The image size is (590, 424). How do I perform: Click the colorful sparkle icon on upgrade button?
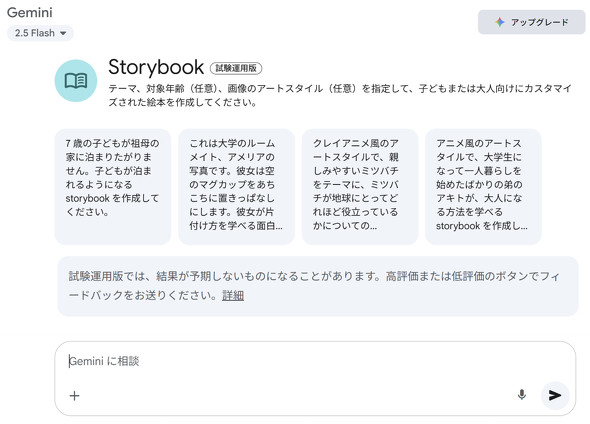500,22
